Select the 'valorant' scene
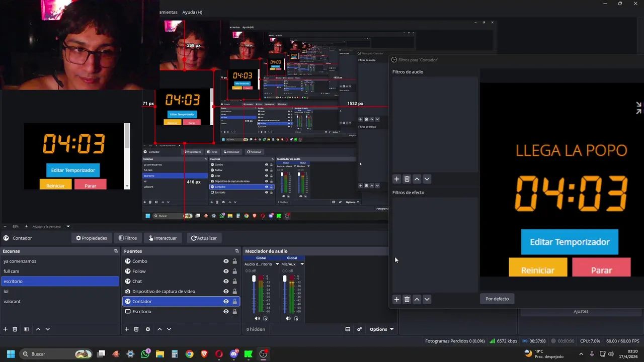This screenshot has height=362, width=644. click(60, 301)
